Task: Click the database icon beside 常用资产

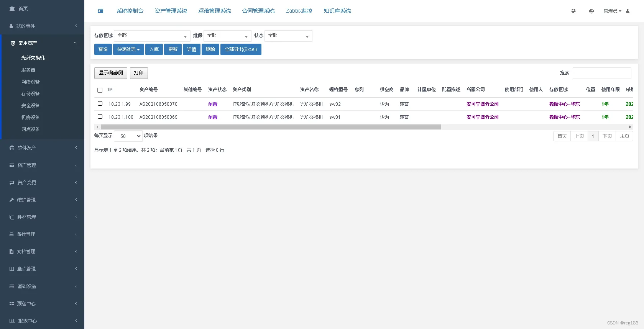Action: point(13,43)
